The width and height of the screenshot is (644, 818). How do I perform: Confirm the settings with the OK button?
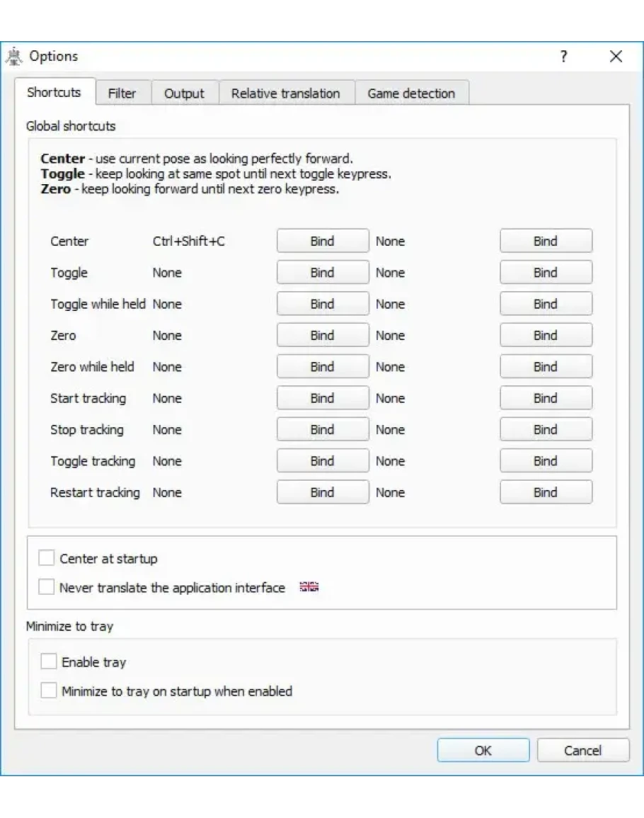[x=483, y=751]
